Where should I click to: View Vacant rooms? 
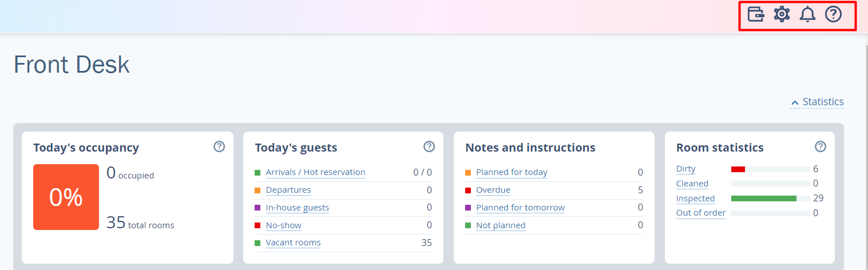point(293,243)
